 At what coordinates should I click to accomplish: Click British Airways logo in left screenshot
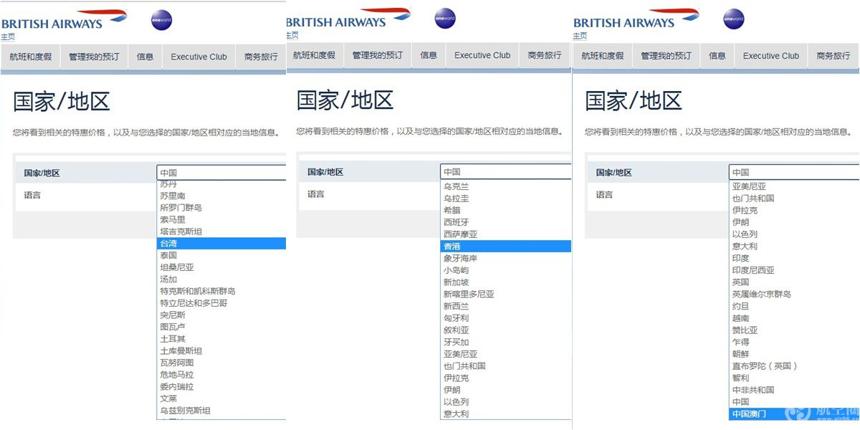[64, 19]
